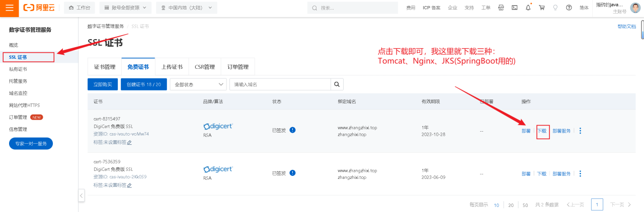Viewport: 644px width, 212px height.
Task: Click 部署服务 for cert-7536359
Action: click(x=561, y=173)
